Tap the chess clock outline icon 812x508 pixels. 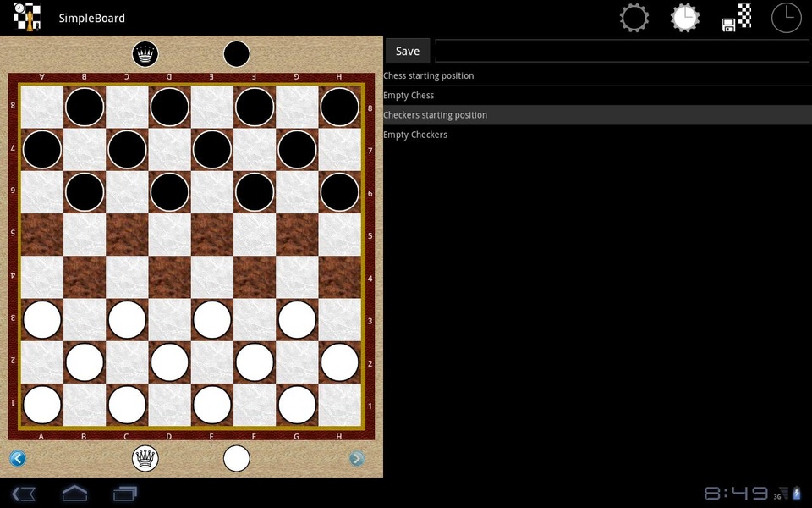click(786, 18)
